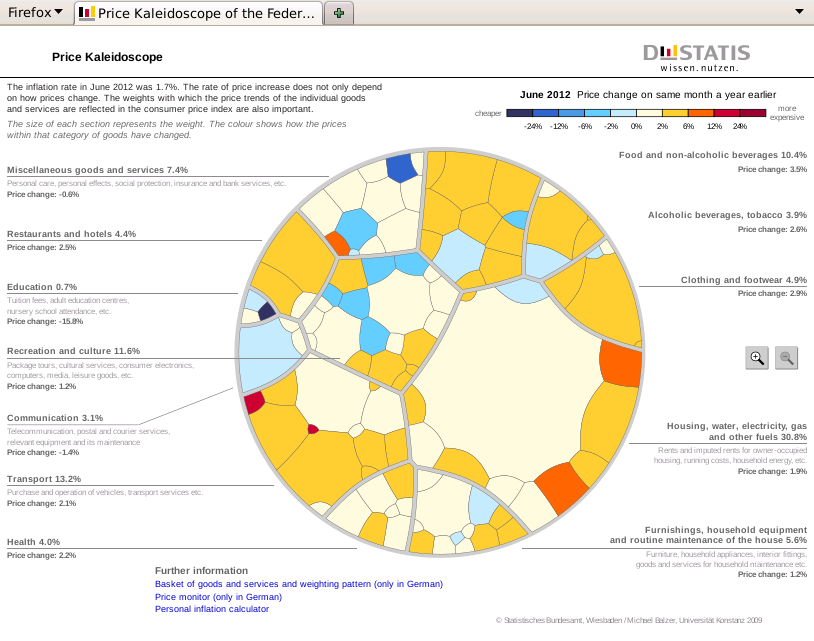Open a new tab with the plus button
The image size is (814, 641).
339,13
